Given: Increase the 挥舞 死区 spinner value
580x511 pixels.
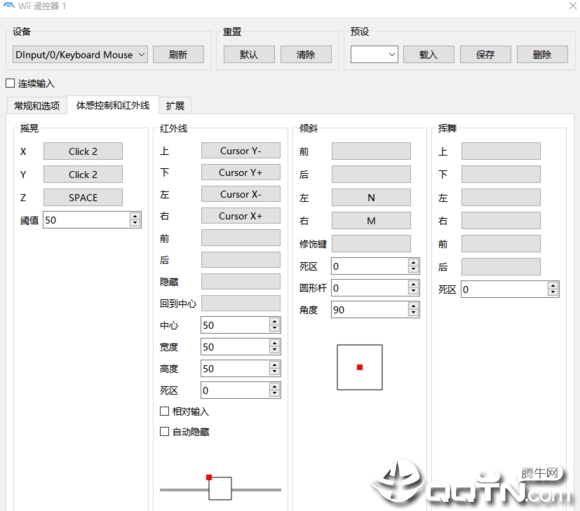Looking at the screenshot, I should pos(553,286).
